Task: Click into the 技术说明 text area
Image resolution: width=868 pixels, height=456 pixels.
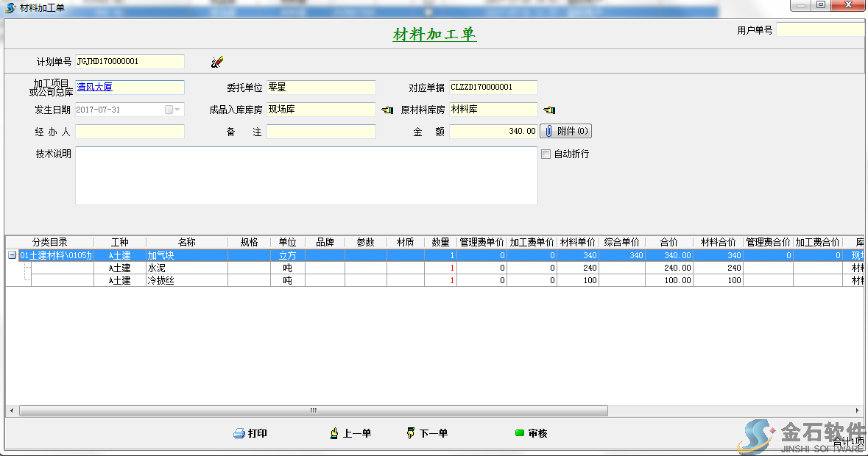Action: 306,176
